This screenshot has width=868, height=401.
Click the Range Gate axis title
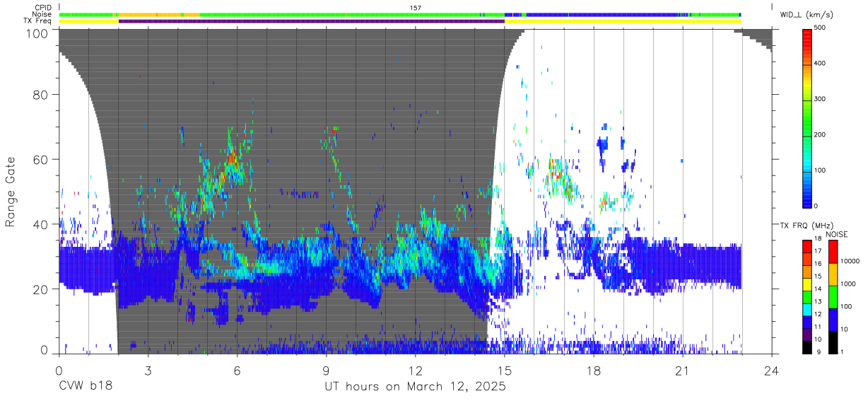[11, 192]
